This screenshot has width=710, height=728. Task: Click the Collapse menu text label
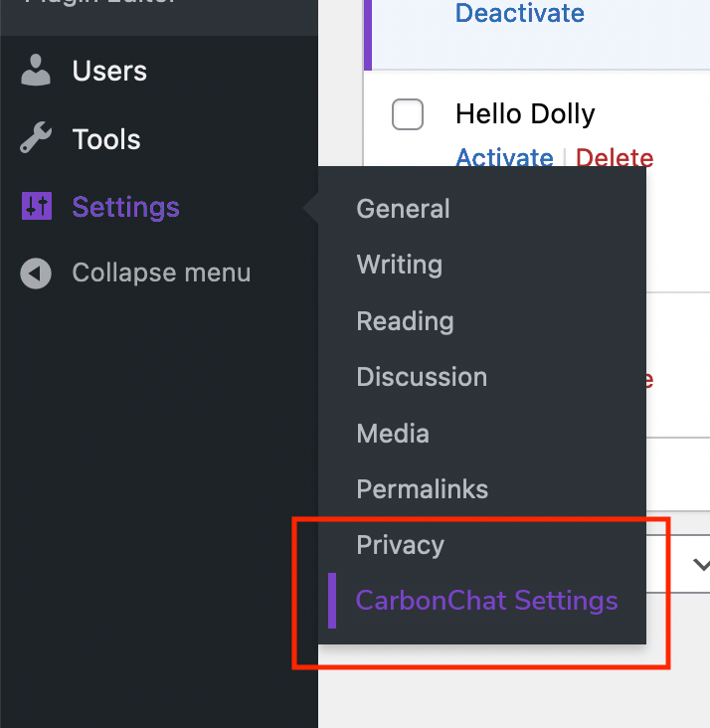click(161, 273)
